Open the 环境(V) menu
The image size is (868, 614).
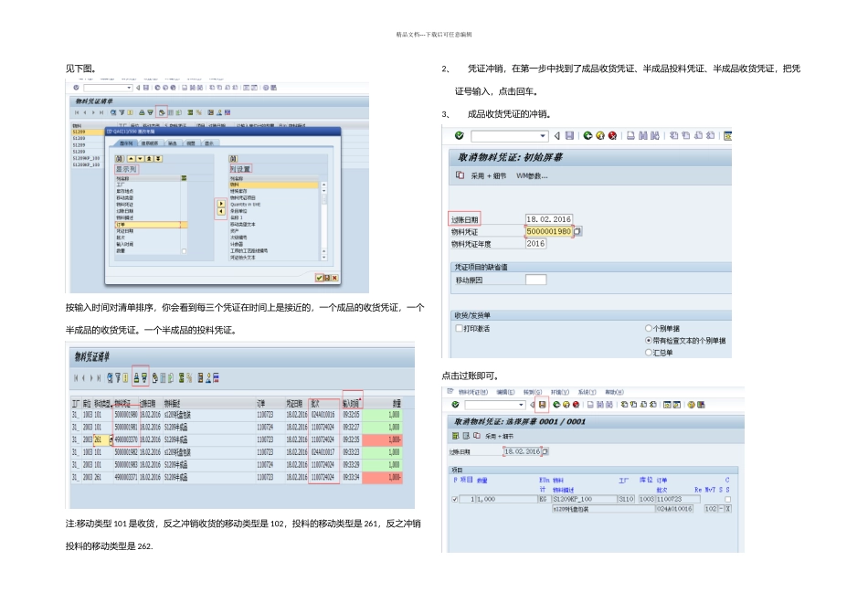tap(560, 392)
